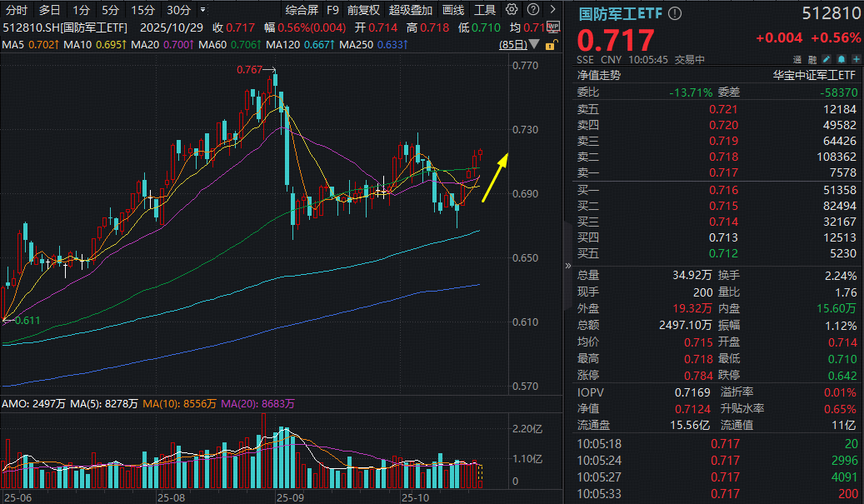Click the help question mark icon
864x504 pixels.
pos(532,10)
